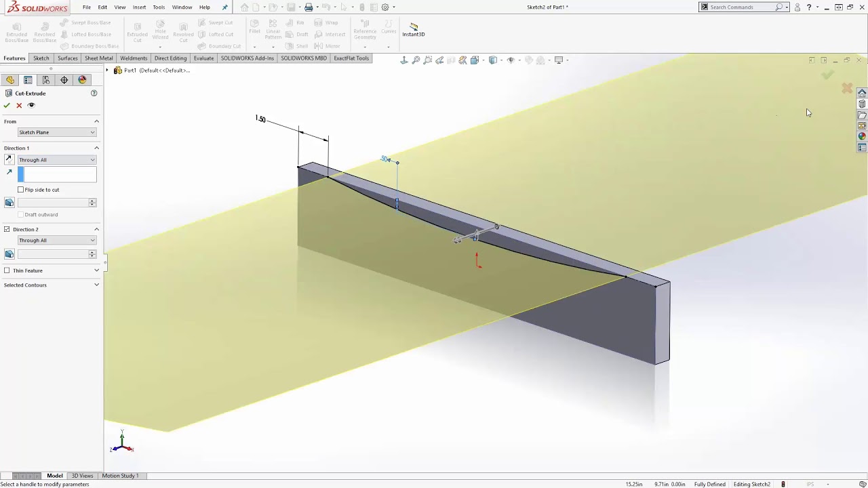The height and width of the screenshot is (488, 868).
Task: Open the Insert menu
Action: [139, 7]
